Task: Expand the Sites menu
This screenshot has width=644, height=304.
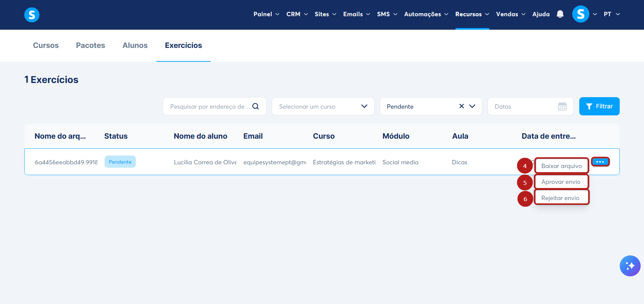Action: coord(325,14)
